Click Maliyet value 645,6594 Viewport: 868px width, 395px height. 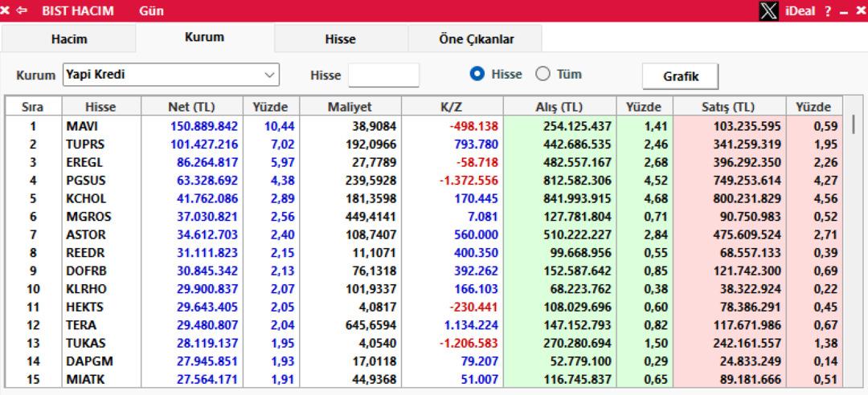371,325
